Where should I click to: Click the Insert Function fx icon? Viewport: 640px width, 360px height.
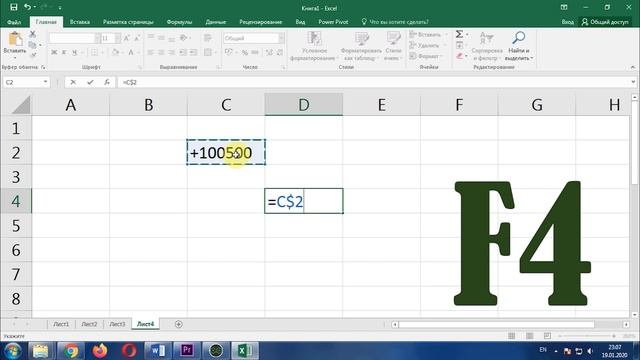[107, 82]
